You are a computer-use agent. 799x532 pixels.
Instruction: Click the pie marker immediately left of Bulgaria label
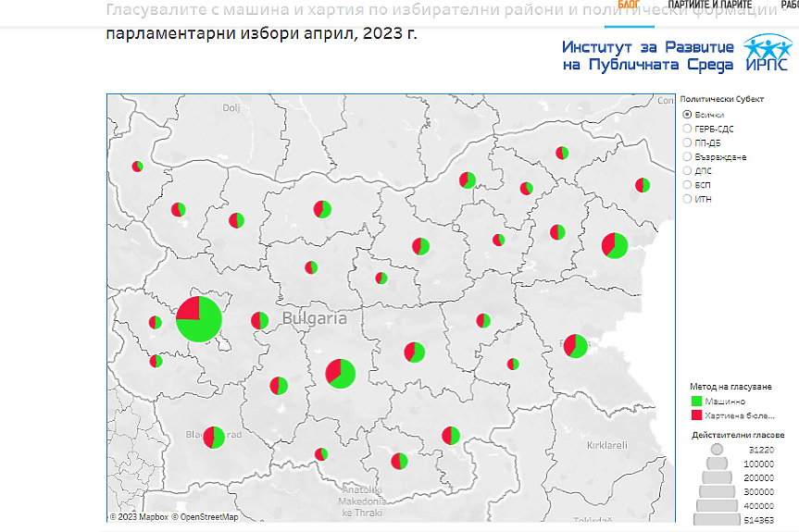coord(259,320)
